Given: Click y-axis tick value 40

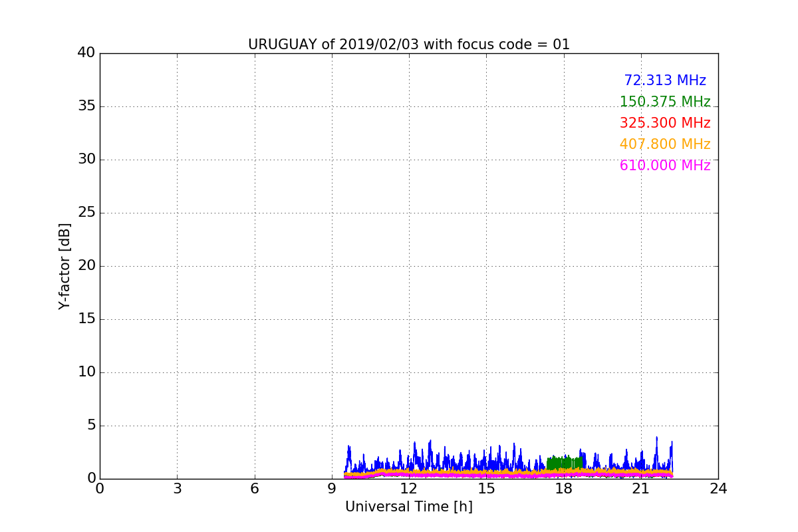Looking at the screenshot, I should click(x=86, y=53).
